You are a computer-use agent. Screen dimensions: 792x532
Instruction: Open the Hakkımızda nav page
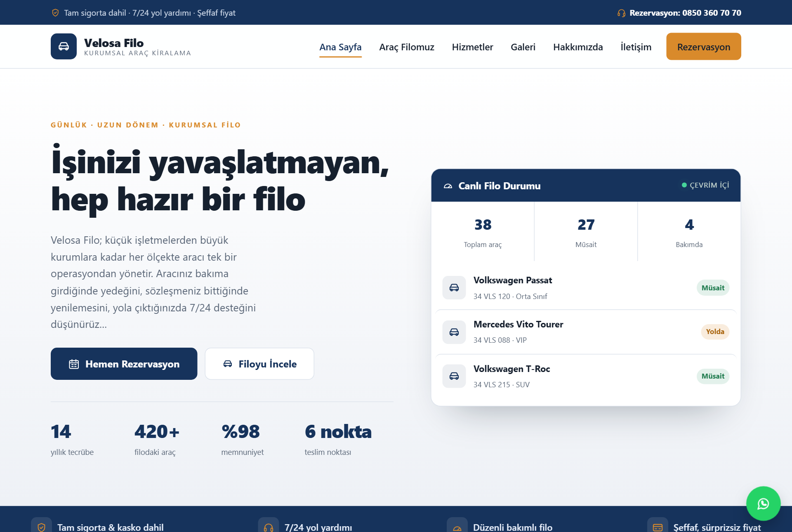coord(578,47)
